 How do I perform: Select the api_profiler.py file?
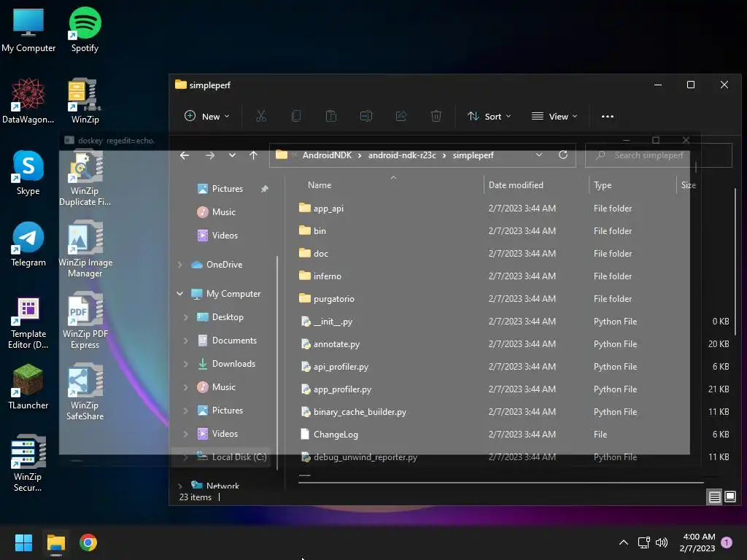pos(341,367)
